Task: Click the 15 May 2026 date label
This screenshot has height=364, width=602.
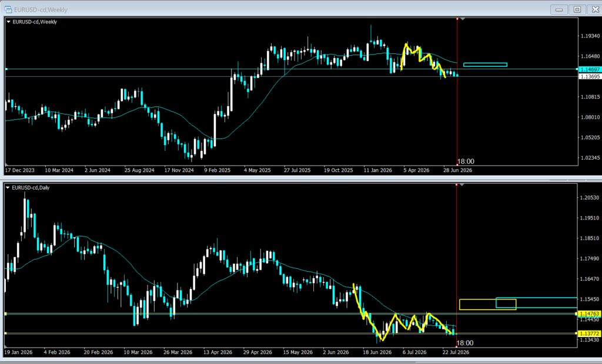Action: (x=297, y=352)
